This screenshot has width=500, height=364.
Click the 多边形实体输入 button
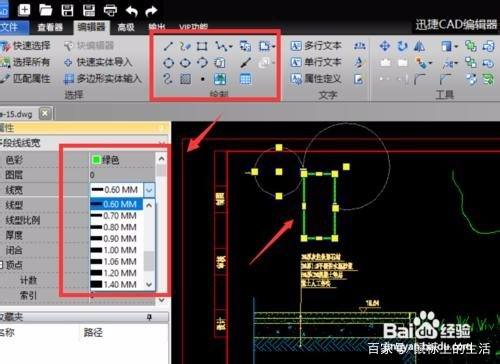(x=103, y=79)
